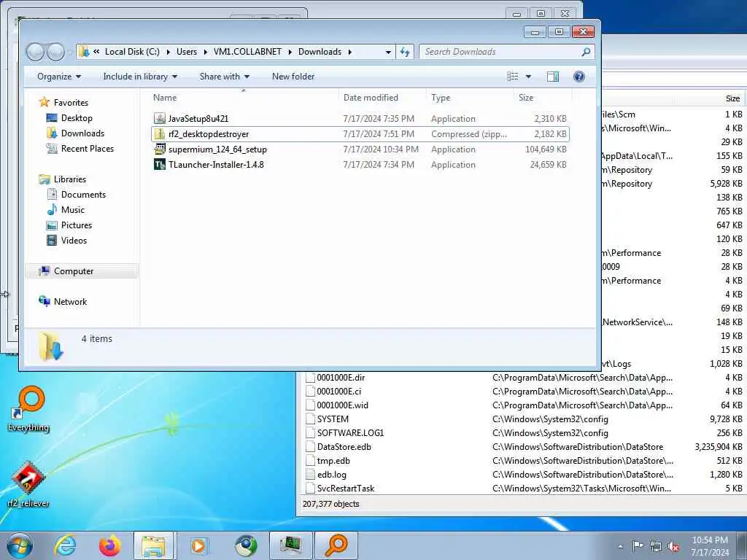Open Explorer Help icon
The height and width of the screenshot is (560, 747).
[x=578, y=77]
